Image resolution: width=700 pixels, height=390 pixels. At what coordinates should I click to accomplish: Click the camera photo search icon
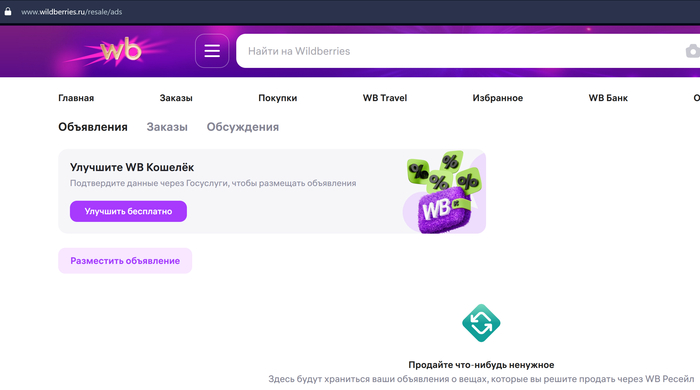(692, 51)
